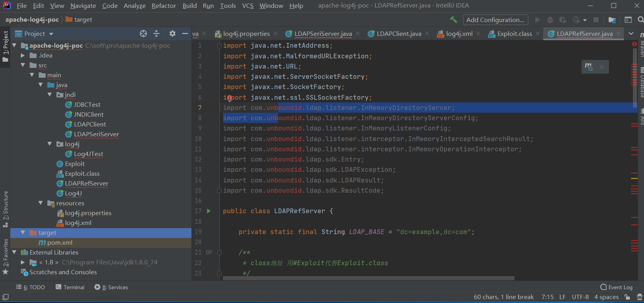Toggle tool window quick-access icon in status bar
The image size is (644, 303).
point(6,297)
